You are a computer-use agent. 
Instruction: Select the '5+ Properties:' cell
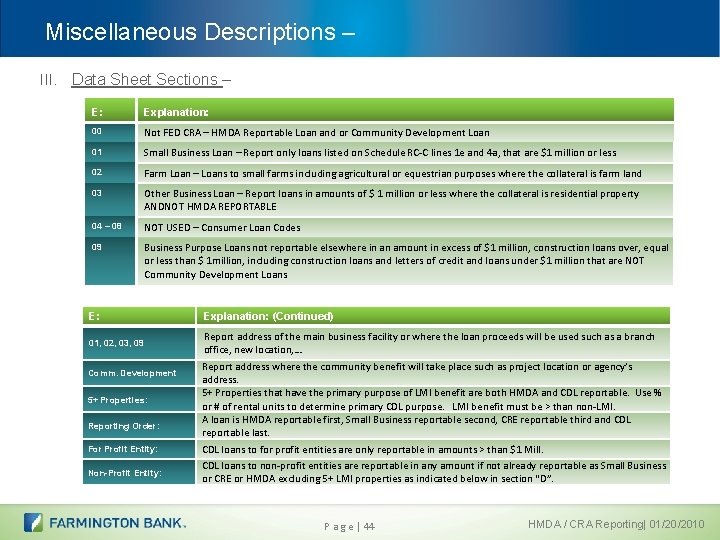click(139, 399)
